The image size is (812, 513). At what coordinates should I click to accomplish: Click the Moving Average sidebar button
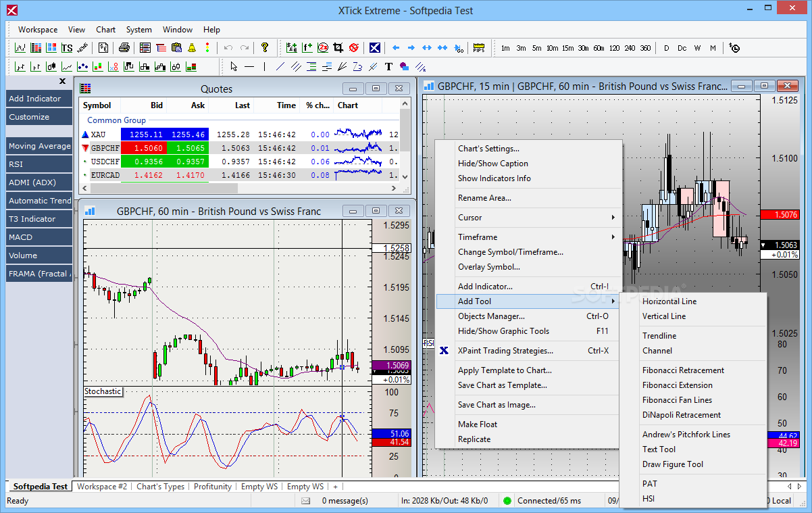click(39, 146)
